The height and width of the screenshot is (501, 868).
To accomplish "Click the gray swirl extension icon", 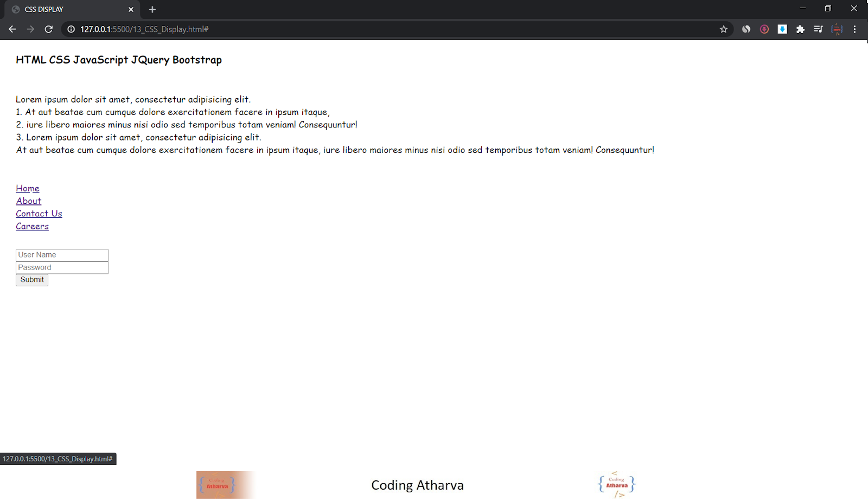I will click(745, 29).
